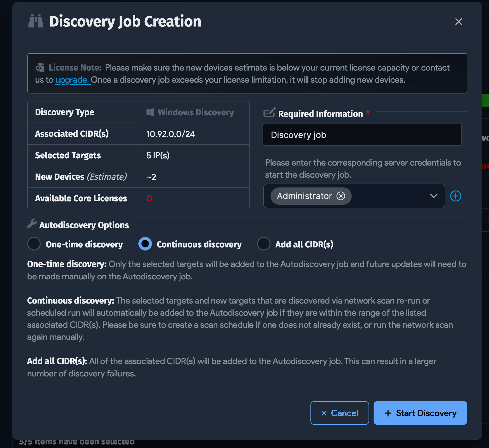Close the Discovery Job Creation dialog

[459, 22]
